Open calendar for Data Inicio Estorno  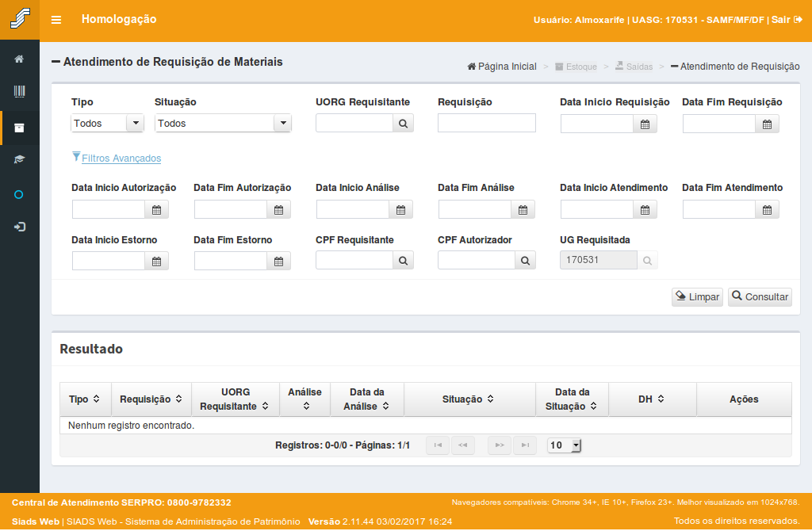click(x=156, y=262)
